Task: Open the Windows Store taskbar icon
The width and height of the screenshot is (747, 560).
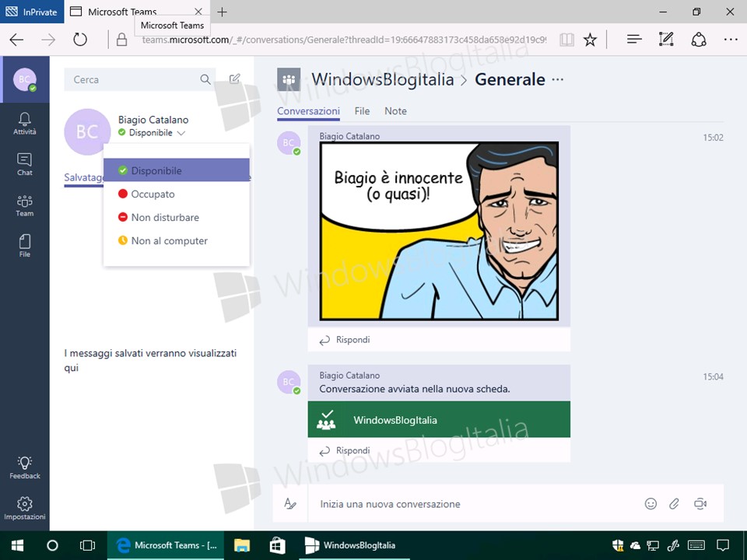Action: pos(277,545)
